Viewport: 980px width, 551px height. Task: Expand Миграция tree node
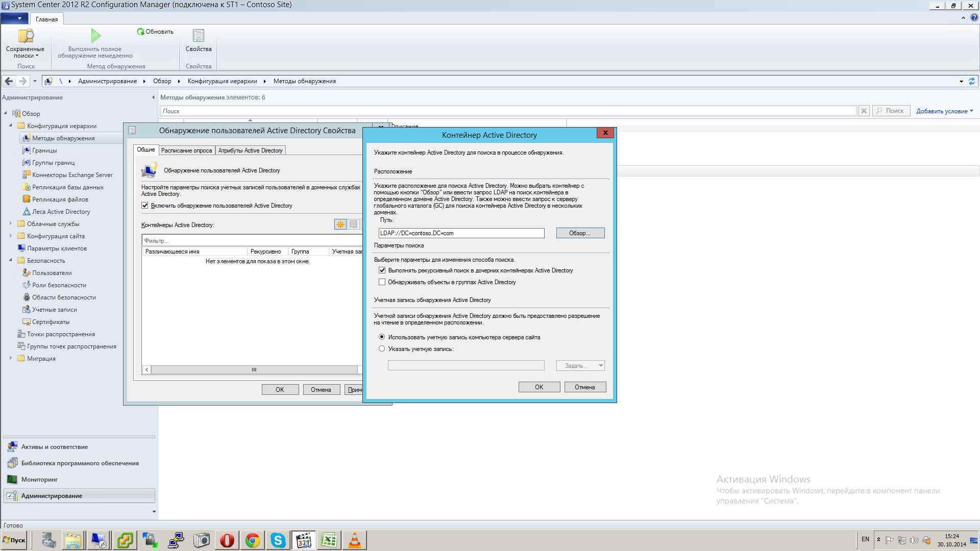[11, 358]
